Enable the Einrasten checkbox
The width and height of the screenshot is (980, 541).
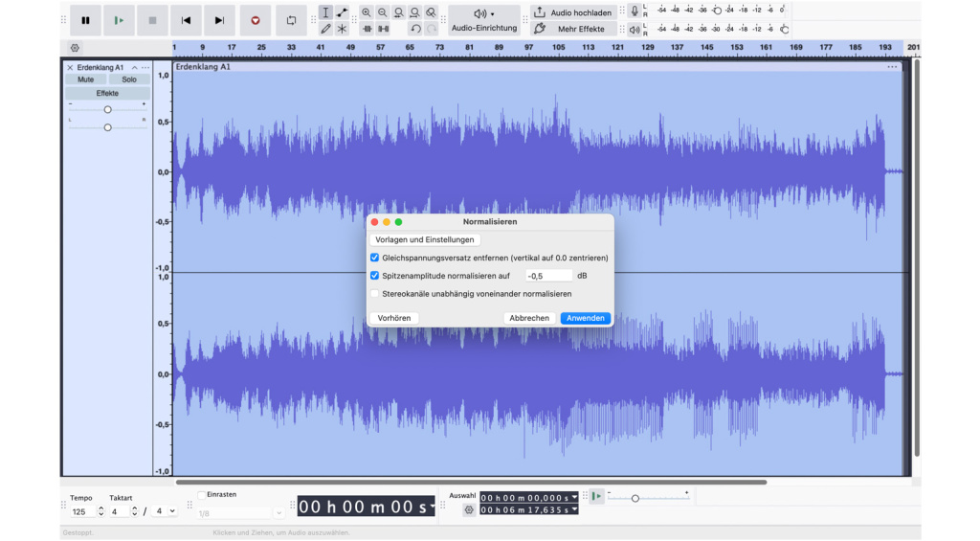tap(201, 495)
